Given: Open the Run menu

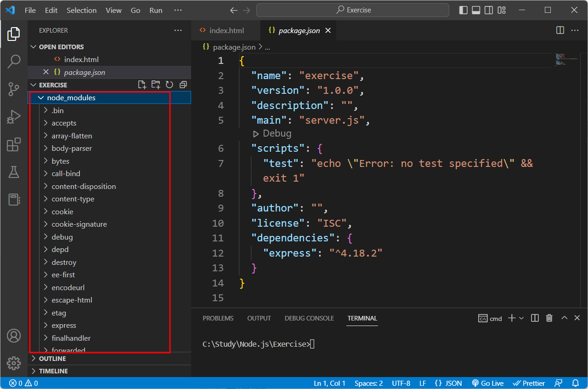Looking at the screenshot, I should tap(156, 10).
